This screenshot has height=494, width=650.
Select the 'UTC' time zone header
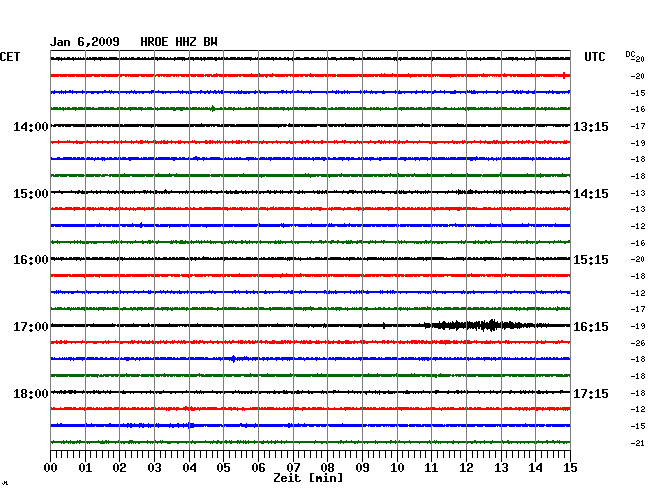click(x=594, y=57)
